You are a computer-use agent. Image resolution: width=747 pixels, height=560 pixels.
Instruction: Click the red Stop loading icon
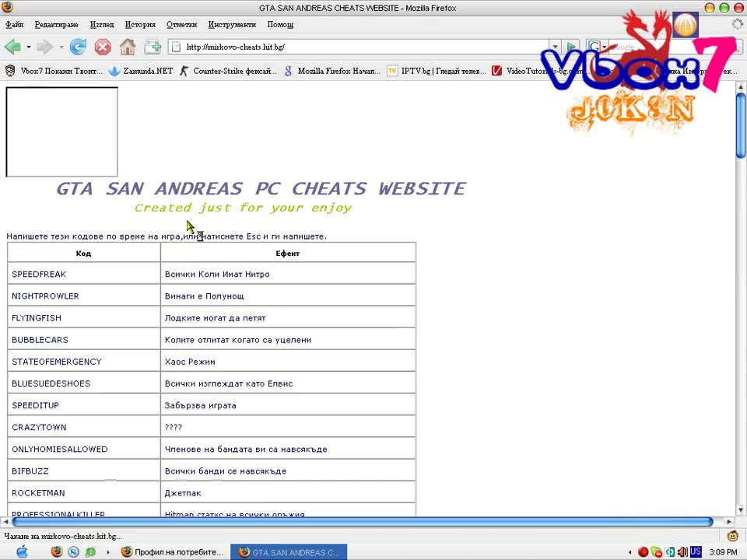(x=103, y=47)
